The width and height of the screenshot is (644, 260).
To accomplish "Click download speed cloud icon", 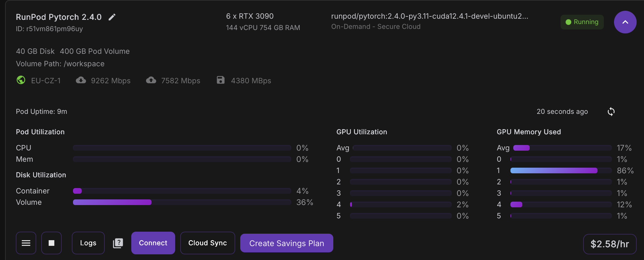I will coord(81,80).
